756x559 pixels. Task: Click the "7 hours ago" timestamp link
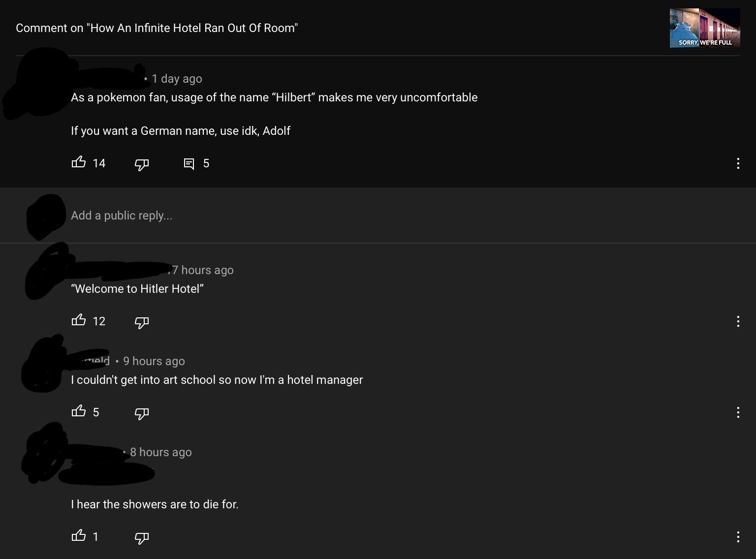[x=203, y=270]
